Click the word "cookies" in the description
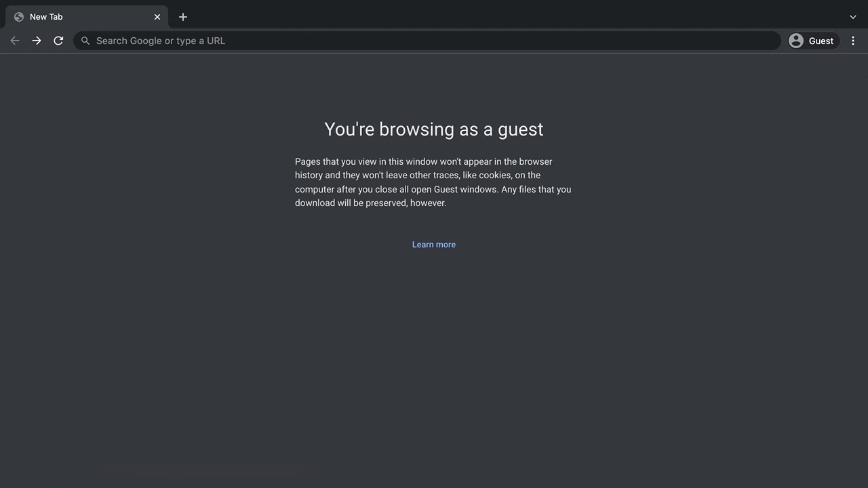Screen dimensions: 868x488 tap(495, 176)
